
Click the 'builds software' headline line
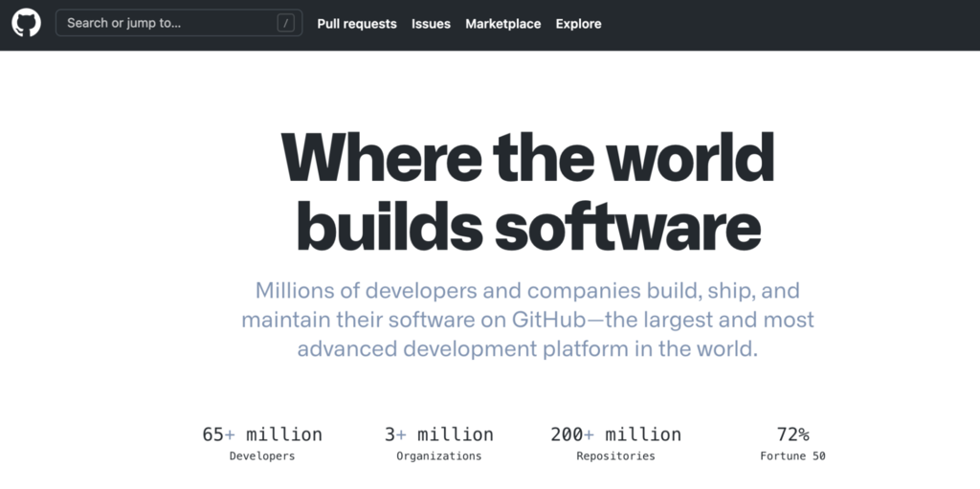pyautogui.click(x=527, y=226)
